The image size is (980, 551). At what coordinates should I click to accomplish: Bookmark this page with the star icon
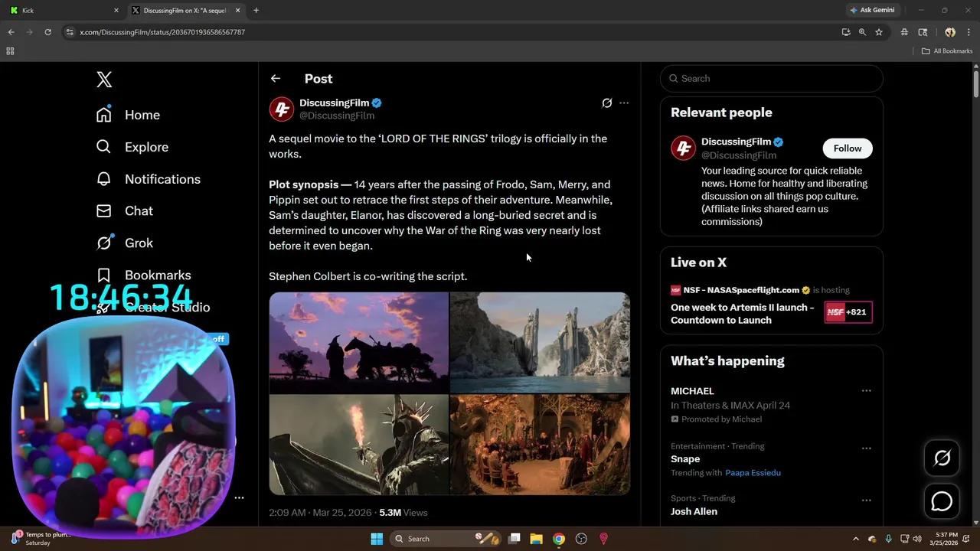[879, 32]
